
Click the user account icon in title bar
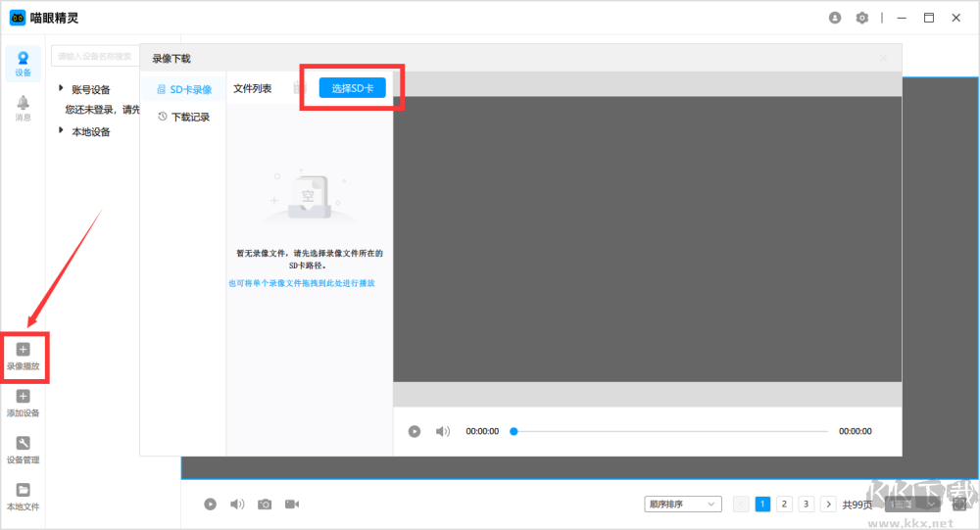pos(835,18)
